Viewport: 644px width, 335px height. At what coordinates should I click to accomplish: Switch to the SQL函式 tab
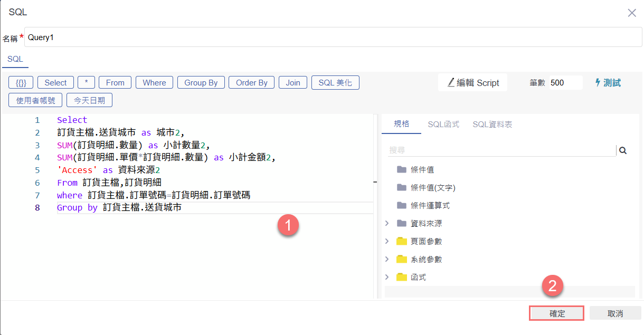443,125
